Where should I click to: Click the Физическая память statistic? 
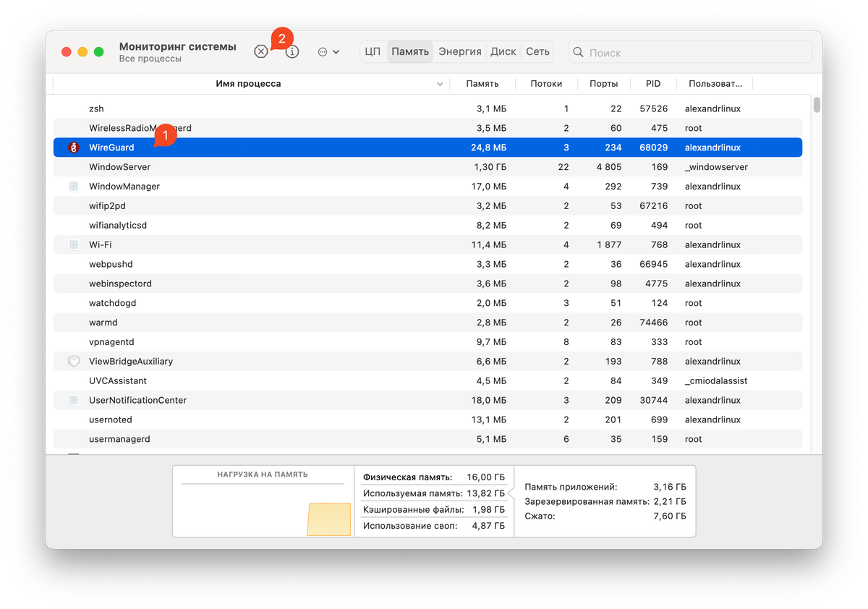click(434, 477)
